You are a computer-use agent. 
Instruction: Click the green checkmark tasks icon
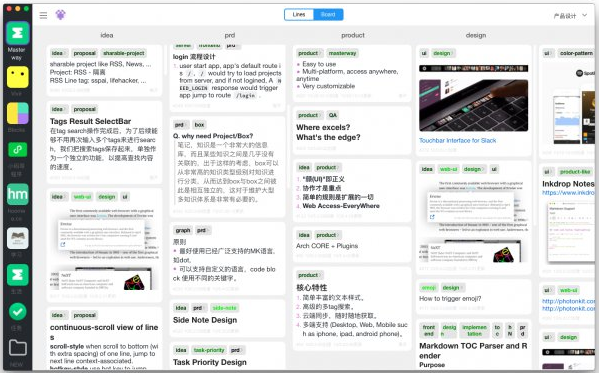point(18,311)
